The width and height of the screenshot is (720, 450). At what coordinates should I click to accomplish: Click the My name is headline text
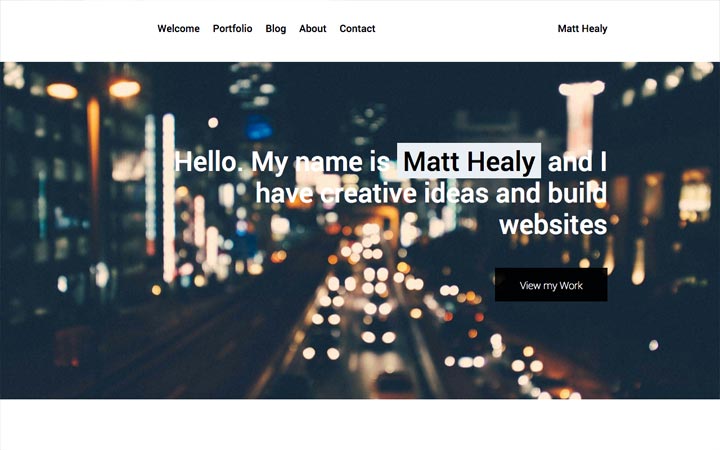click(321, 163)
